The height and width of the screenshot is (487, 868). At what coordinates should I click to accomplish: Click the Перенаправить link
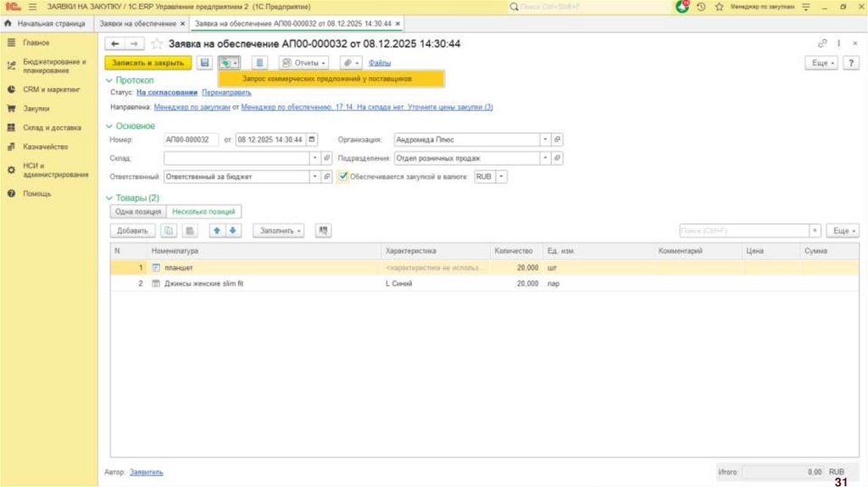(x=226, y=92)
